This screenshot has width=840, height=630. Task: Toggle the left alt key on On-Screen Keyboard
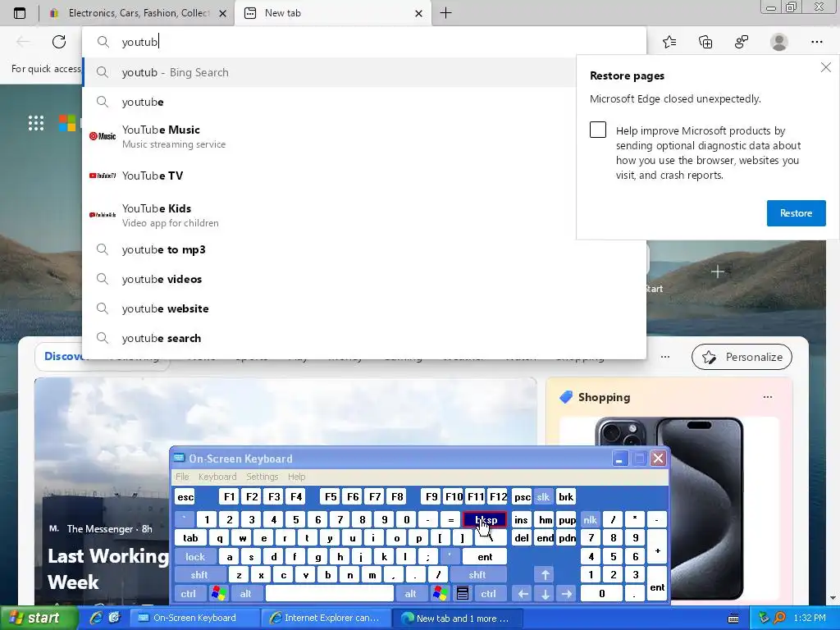pyautogui.click(x=246, y=594)
